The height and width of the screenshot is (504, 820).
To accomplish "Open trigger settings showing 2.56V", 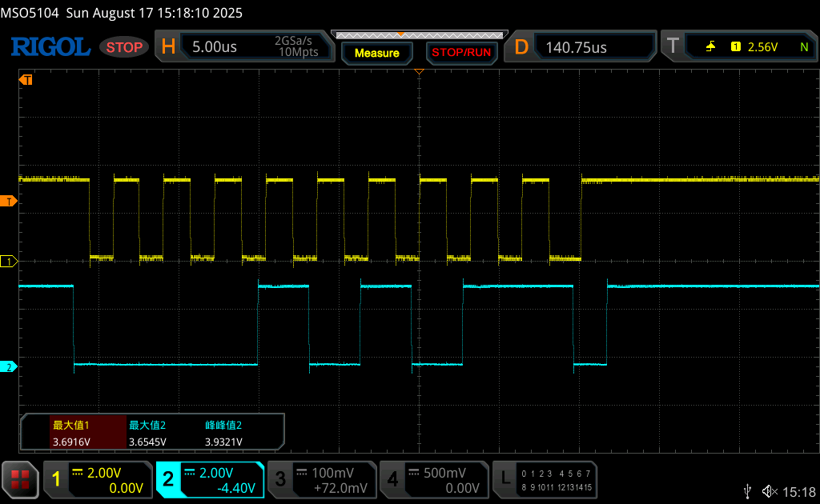I will 738,47.
